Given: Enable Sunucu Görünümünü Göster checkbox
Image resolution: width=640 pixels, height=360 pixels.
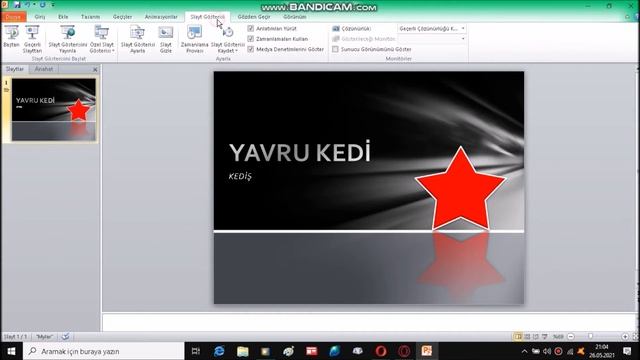Looking at the screenshot, I should (335, 49).
